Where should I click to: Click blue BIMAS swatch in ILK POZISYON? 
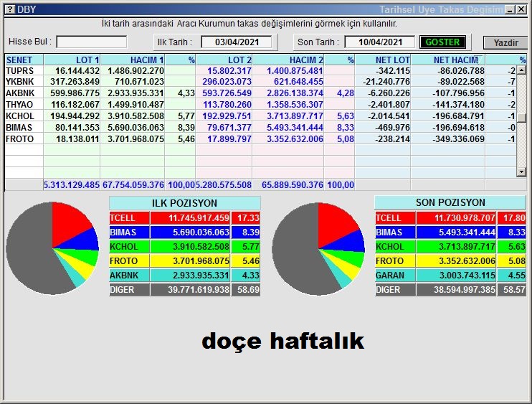(x=129, y=232)
